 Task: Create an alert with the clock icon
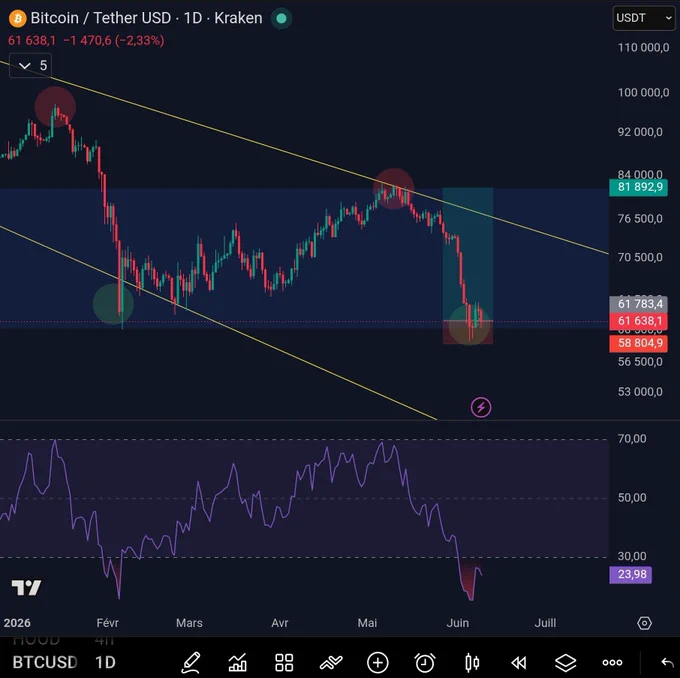tap(425, 662)
